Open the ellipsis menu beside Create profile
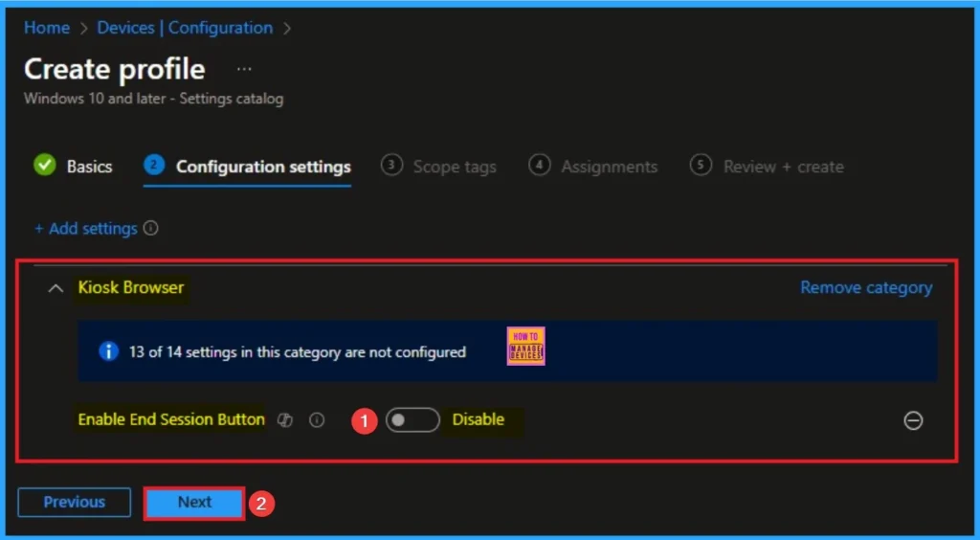This screenshot has height=540, width=980. point(244,70)
